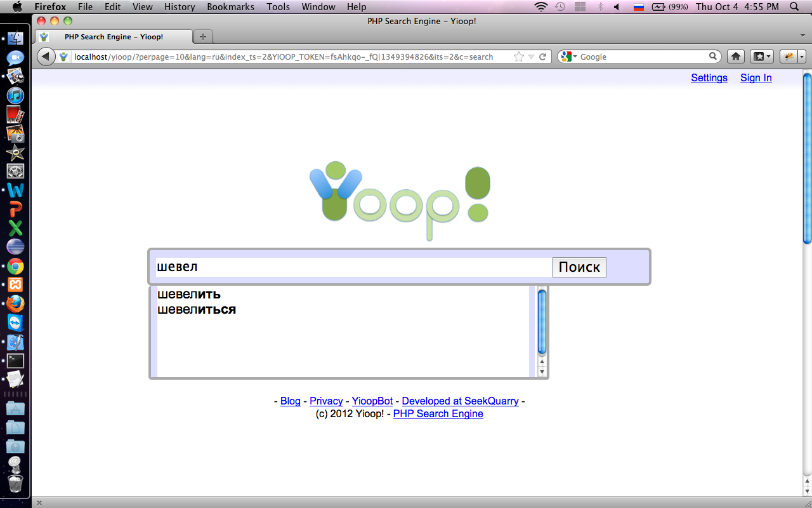Click the volume icon in the menu bar
Image resolution: width=812 pixels, height=508 pixels.
click(x=617, y=7)
